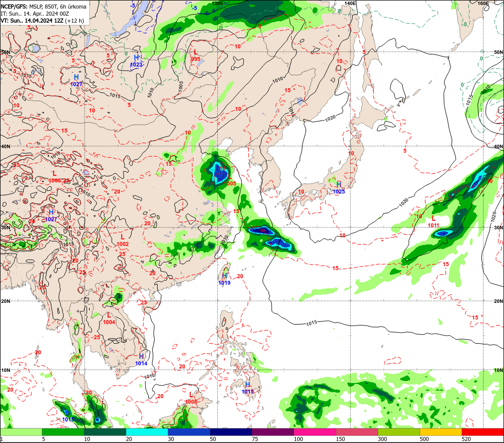Image resolution: width=504 pixels, height=443 pixels.
Task: Click the L 995 low pressure label
Action: tap(196, 55)
